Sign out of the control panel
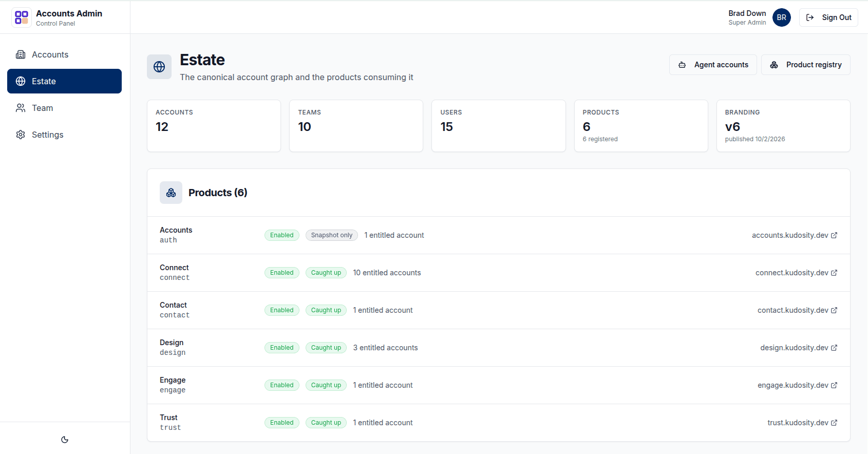This screenshot has width=868, height=454. (828, 17)
